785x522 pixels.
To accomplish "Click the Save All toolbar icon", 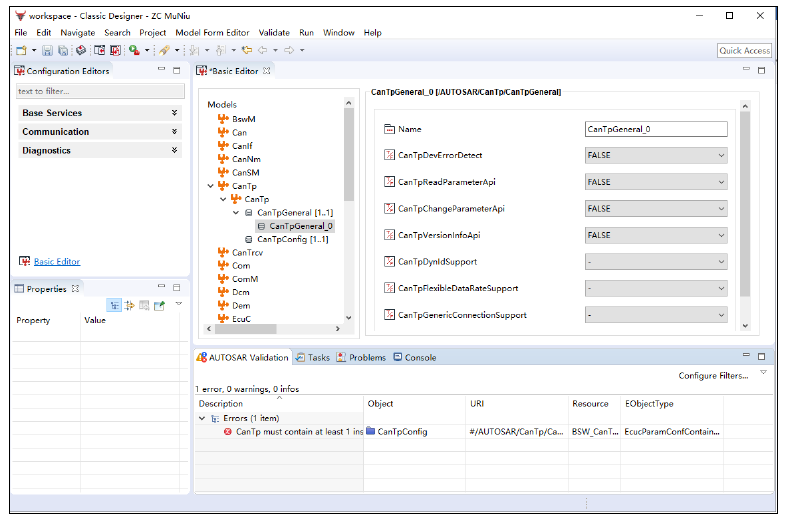I will click(63, 51).
